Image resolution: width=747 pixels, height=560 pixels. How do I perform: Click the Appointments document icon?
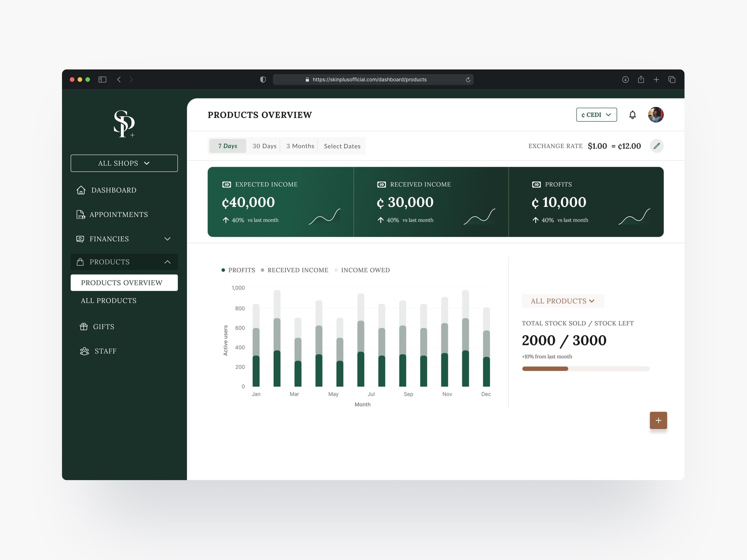click(x=81, y=214)
